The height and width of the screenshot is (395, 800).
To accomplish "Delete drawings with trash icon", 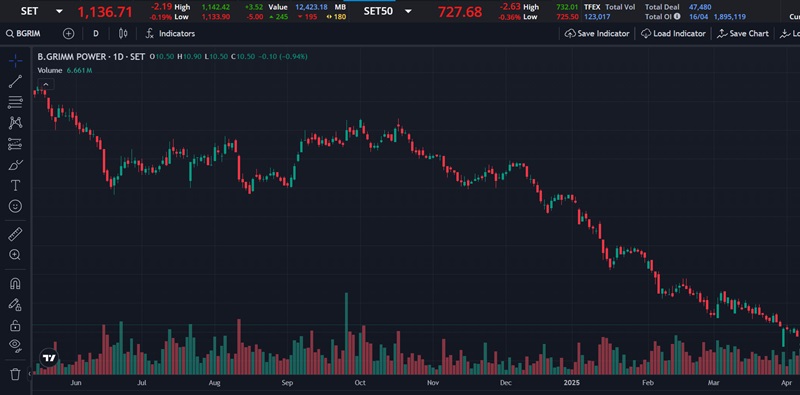I will pyautogui.click(x=15, y=374).
